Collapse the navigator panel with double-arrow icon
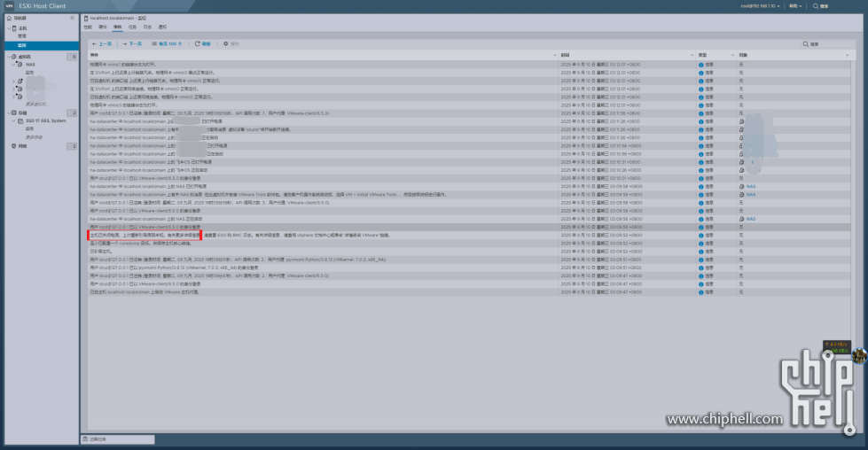 coord(72,18)
